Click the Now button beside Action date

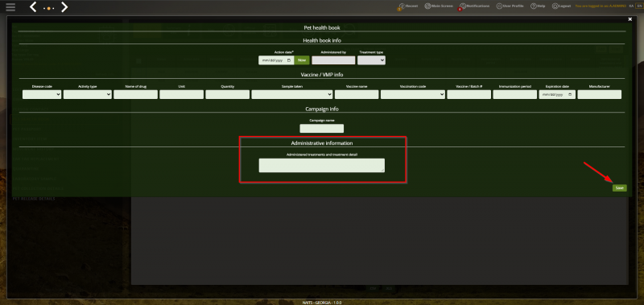pos(302,60)
